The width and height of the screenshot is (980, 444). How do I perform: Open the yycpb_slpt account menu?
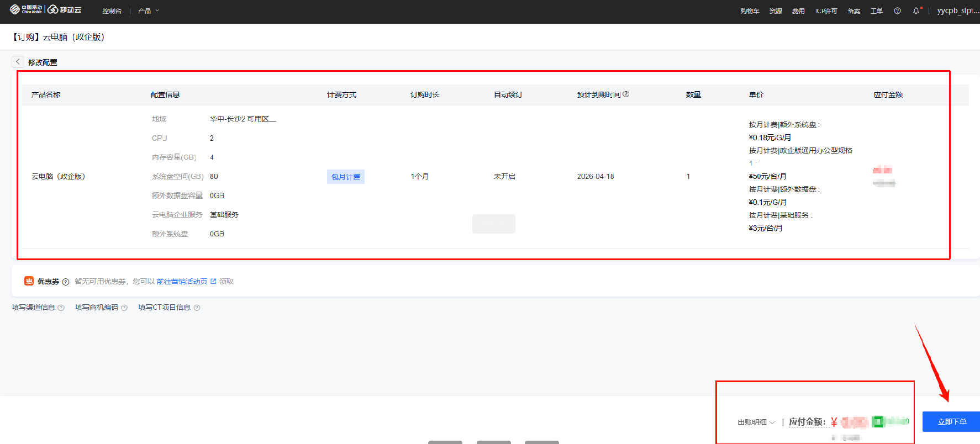pyautogui.click(x=958, y=10)
